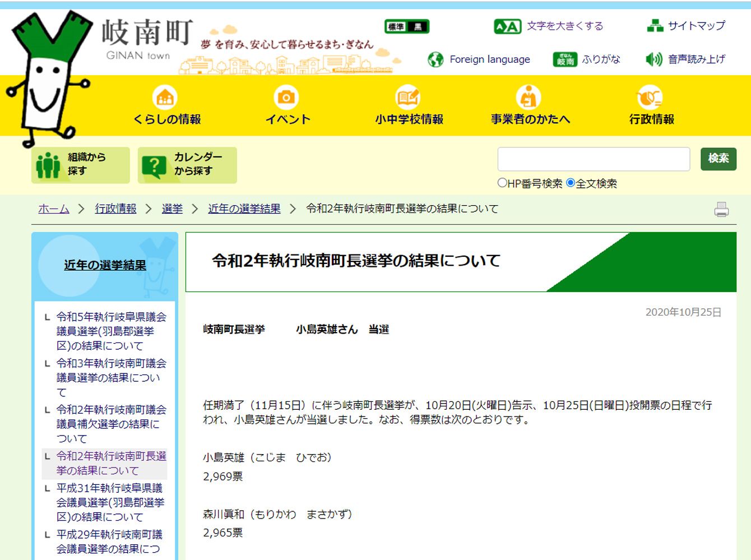Select the 全文検索 radio button
The width and height of the screenshot is (751, 560).
571,183
